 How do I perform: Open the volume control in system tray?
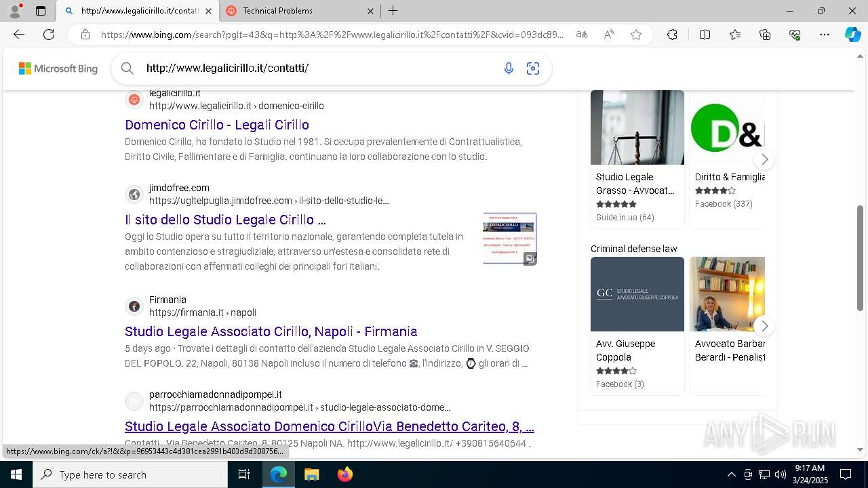tap(781, 474)
